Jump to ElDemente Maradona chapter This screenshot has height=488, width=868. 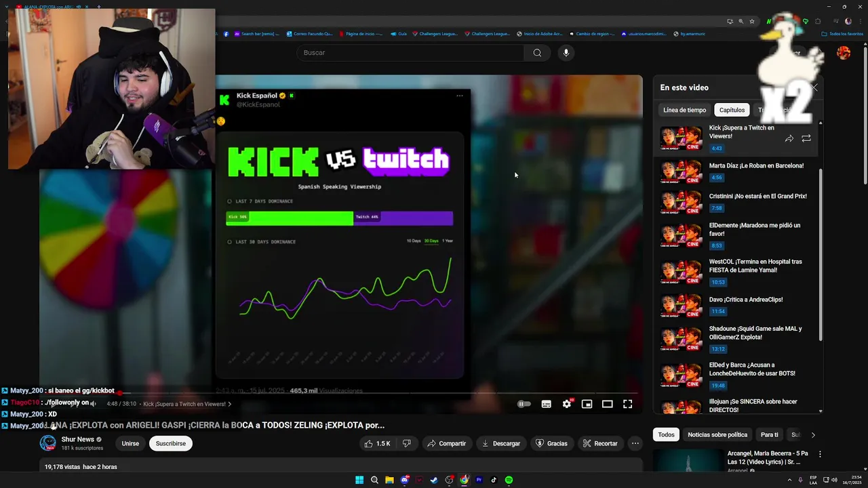pos(736,235)
